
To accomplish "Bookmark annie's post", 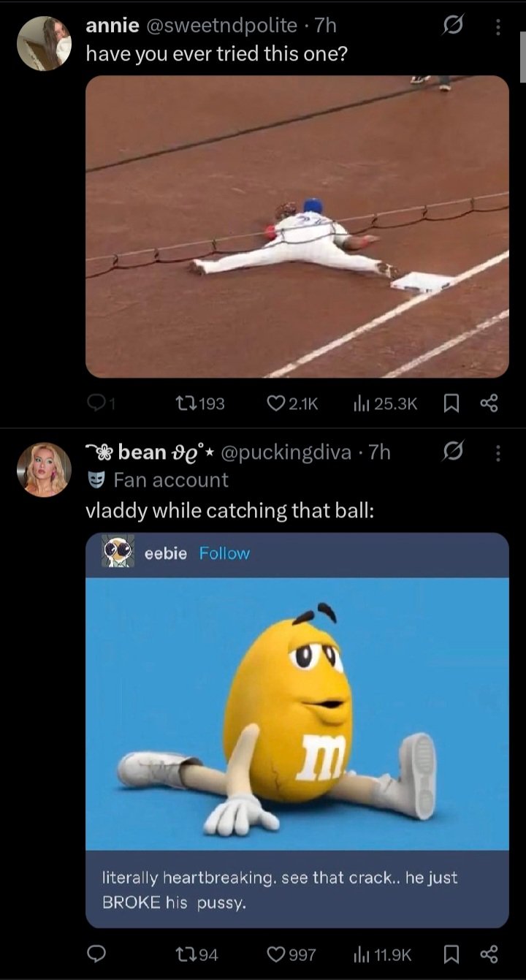I will pyautogui.click(x=450, y=403).
